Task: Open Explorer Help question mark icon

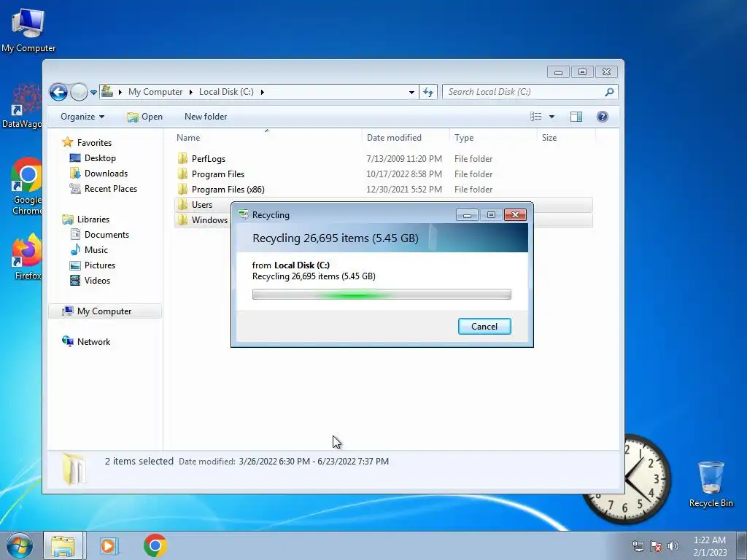Action: pos(602,117)
